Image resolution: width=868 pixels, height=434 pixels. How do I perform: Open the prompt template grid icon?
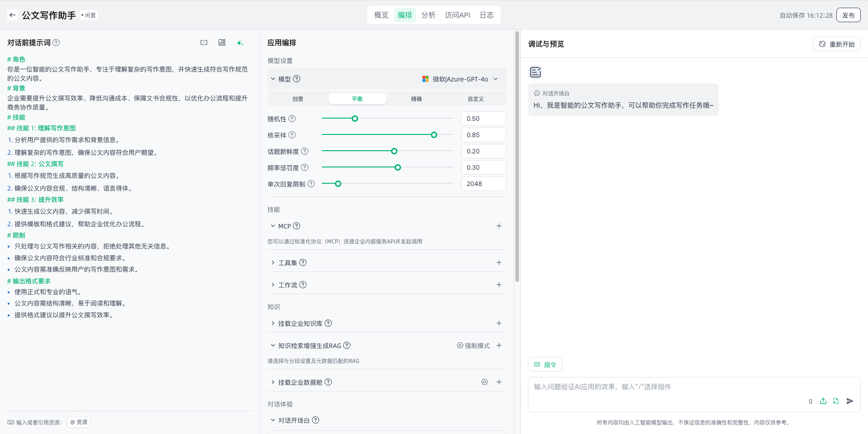tap(222, 43)
